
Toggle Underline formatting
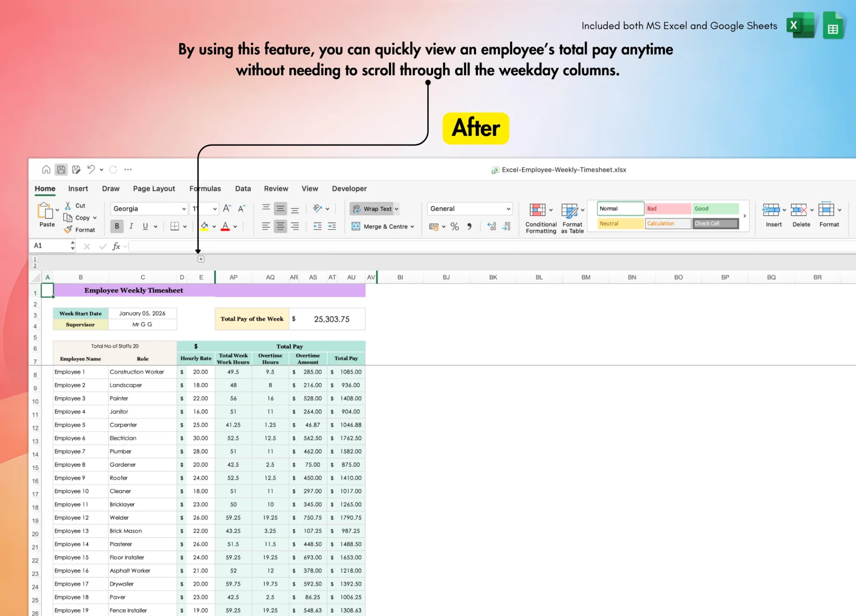pyautogui.click(x=145, y=226)
